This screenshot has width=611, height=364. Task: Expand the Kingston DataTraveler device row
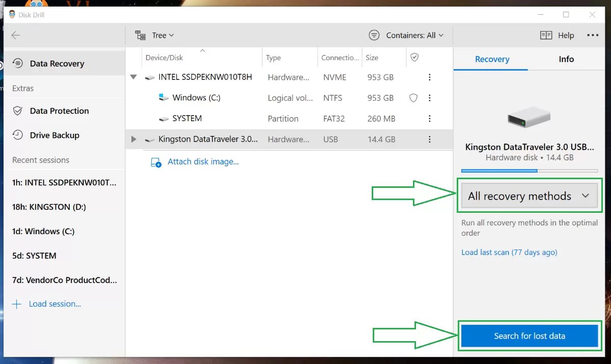pyautogui.click(x=133, y=139)
